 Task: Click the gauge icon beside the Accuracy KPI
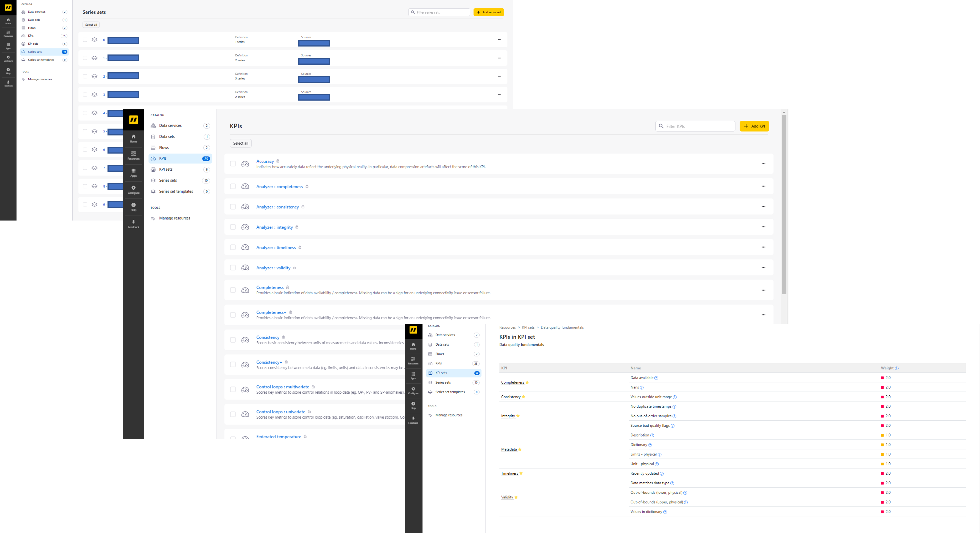[245, 163]
